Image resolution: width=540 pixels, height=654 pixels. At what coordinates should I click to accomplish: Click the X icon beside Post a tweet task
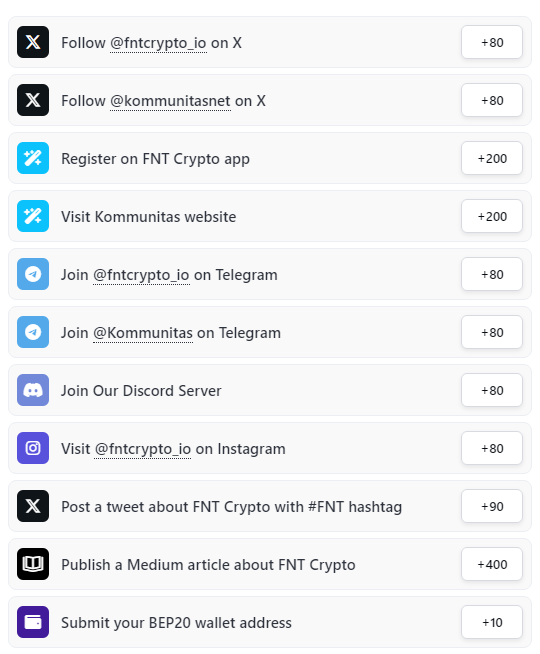click(x=33, y=506)
